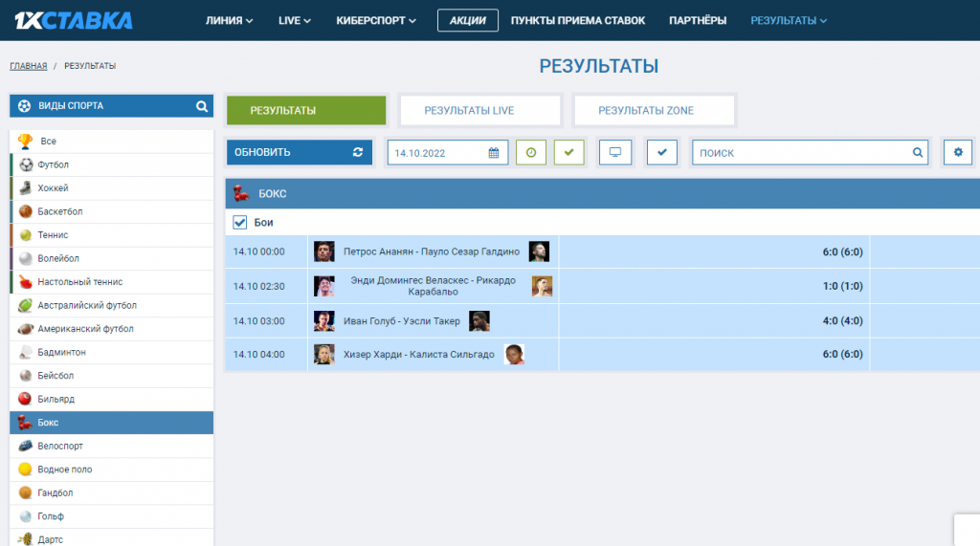The image size is (980, 546).
Task: Toggle the blue checkmark select-all button
Action: [x=661, y=152]
